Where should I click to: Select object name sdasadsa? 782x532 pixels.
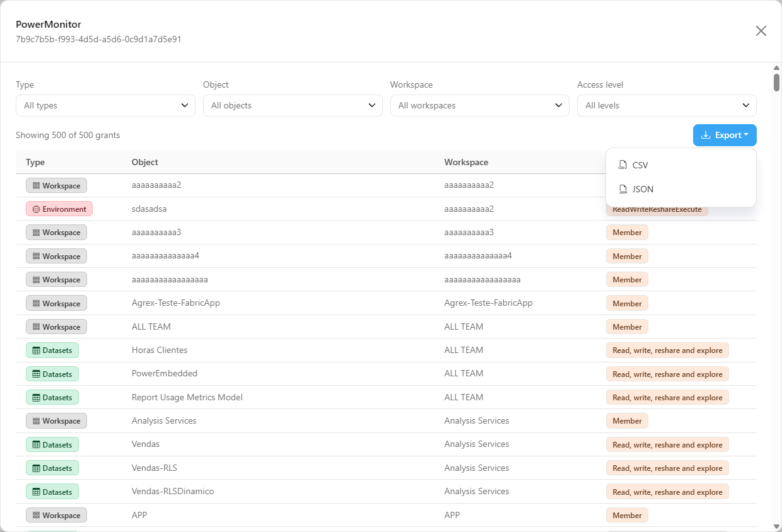point(149,209)
